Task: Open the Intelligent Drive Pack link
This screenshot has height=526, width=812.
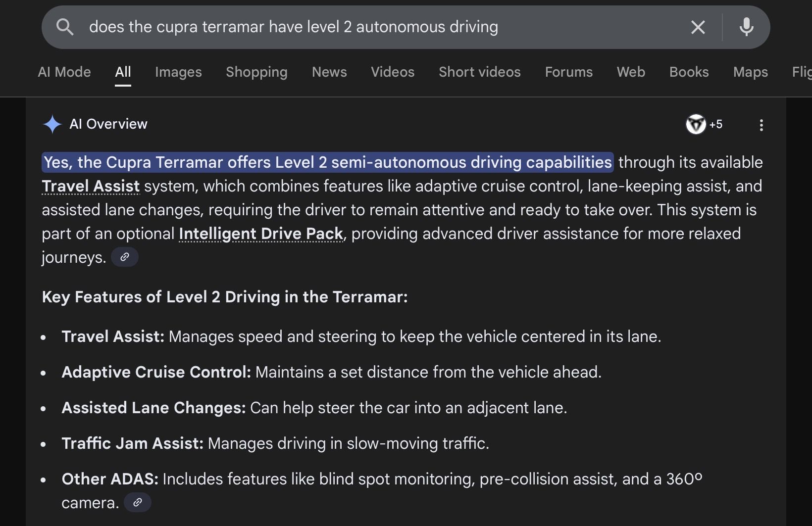Action: [x=261, y=234]
